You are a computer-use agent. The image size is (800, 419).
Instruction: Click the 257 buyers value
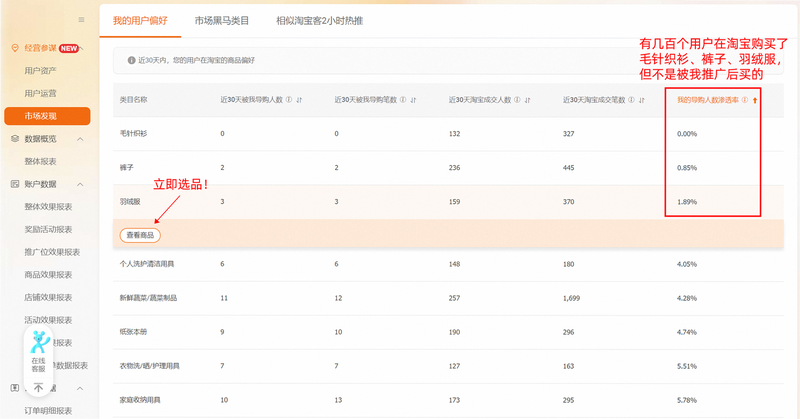coord(454,298)
